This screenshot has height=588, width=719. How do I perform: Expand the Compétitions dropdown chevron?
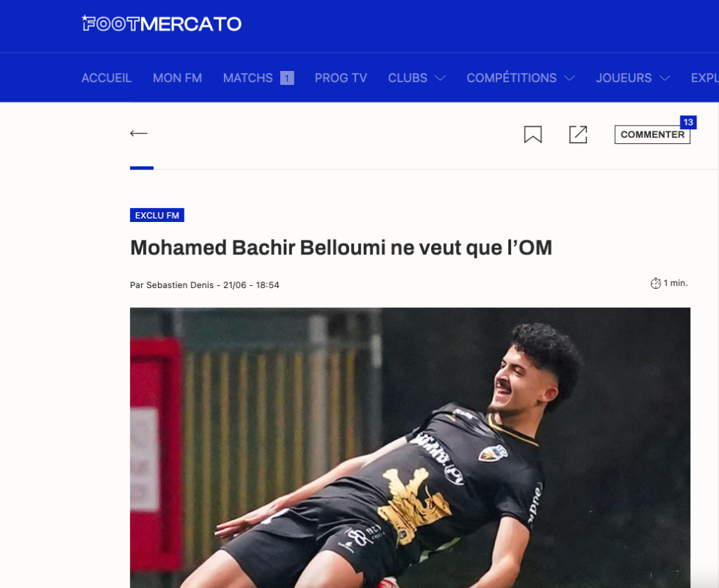[x=569, y=79]
